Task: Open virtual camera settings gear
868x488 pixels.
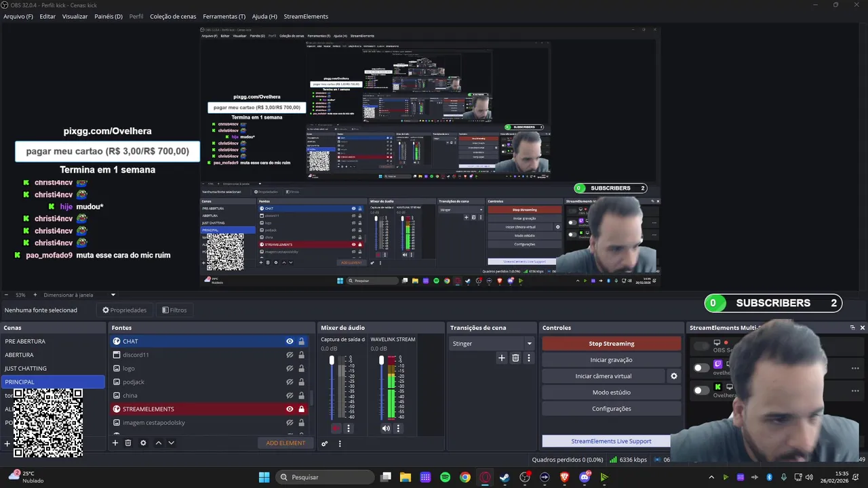Action: [674, 376]
